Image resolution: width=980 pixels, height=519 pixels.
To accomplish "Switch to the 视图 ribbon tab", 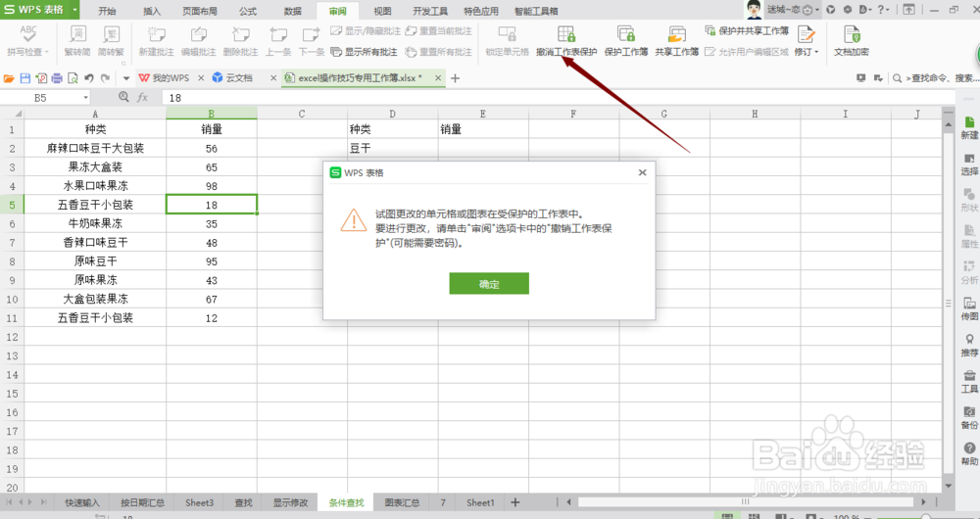I will point(382,11).
